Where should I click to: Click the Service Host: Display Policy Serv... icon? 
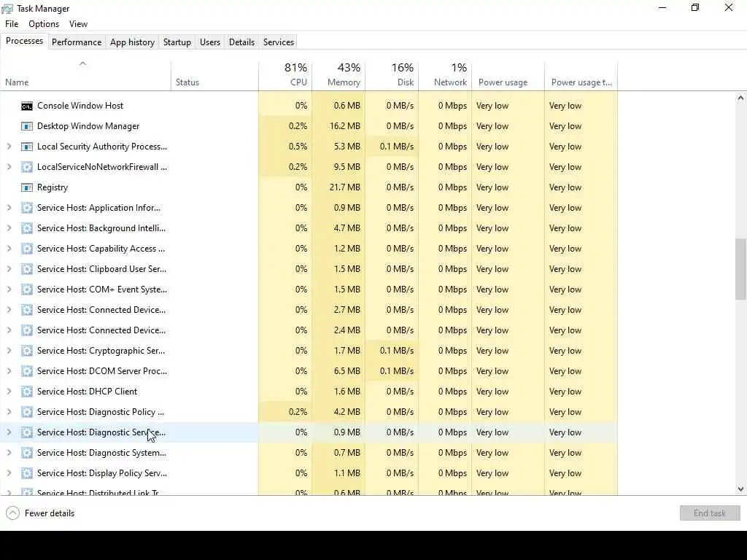pos(27,473)
